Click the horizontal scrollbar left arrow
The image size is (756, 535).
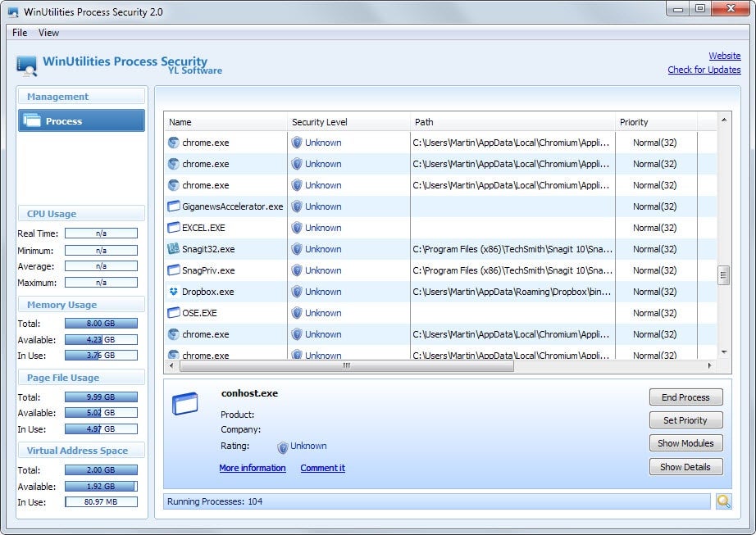(171, 365)
